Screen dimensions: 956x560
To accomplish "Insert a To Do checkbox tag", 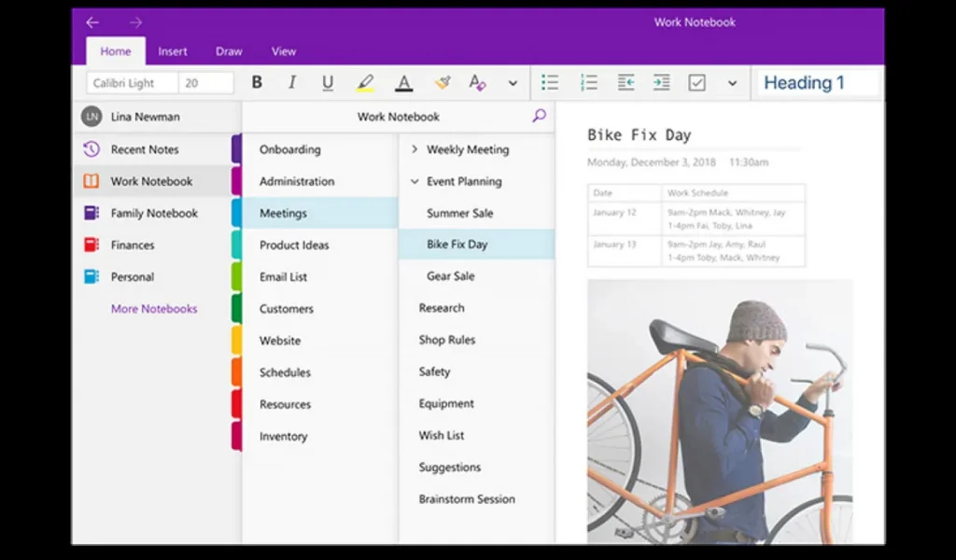I will coord(697,82).
